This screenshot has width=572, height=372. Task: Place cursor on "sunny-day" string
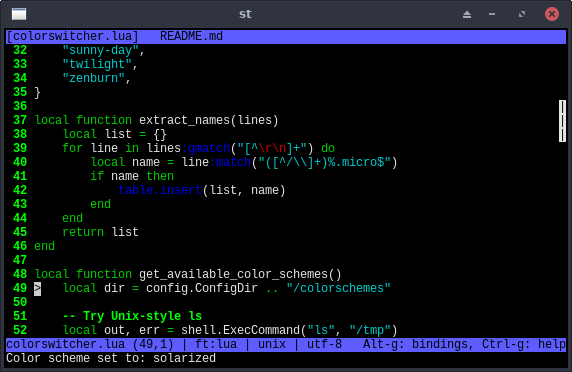(100, 50)
